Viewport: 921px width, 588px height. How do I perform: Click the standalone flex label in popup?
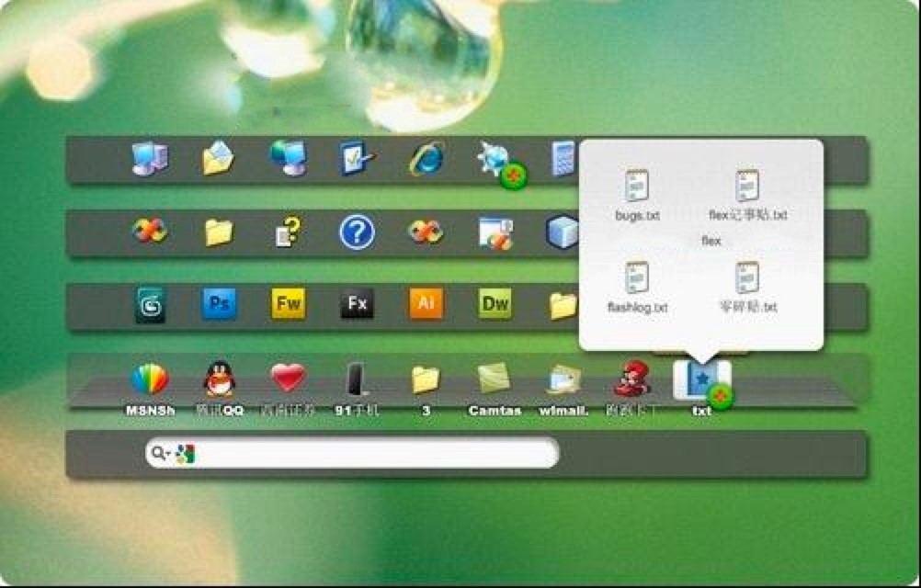711,241
